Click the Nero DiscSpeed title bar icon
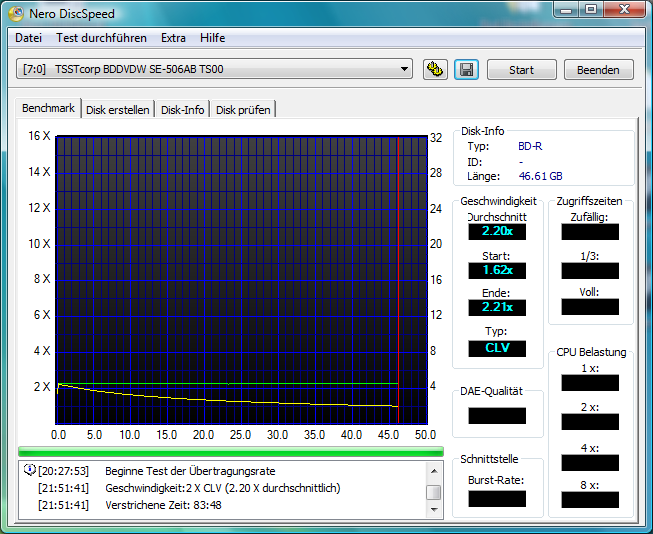Screen dimensions: 653x534 coord(16,14)
